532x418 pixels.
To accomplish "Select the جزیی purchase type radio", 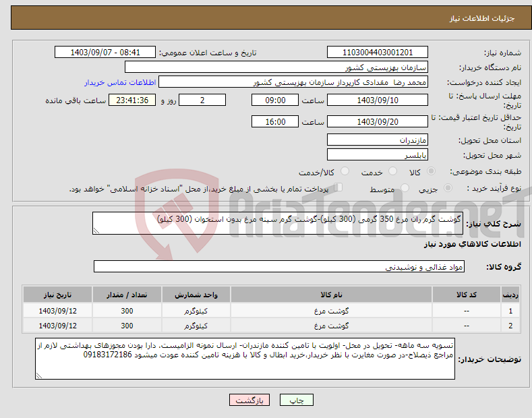I will (448, 187).
